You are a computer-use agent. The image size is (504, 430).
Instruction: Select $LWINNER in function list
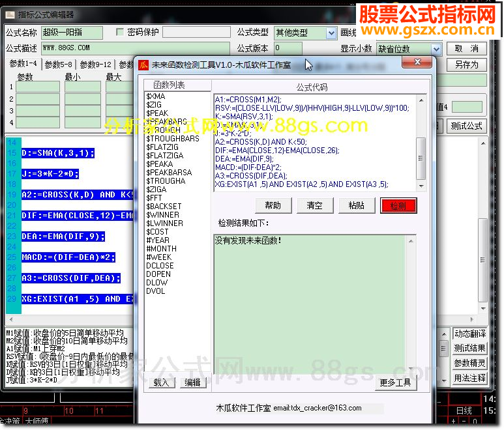(x=165, y=223)
